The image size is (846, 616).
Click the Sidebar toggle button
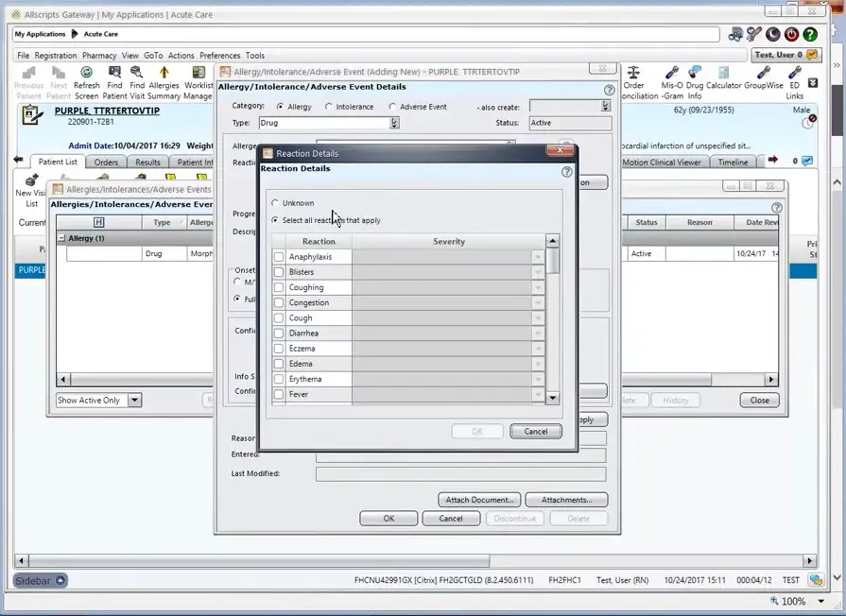click(41, 580)
